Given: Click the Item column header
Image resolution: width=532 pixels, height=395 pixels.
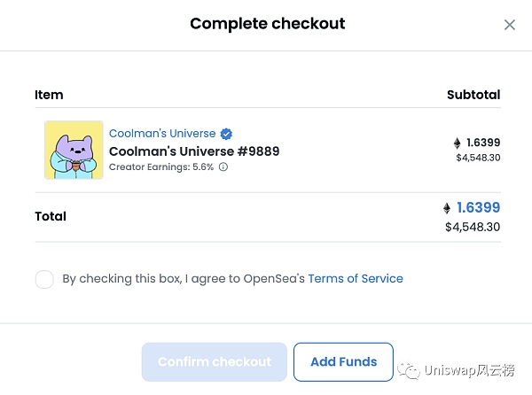Looking at the screenshot, I should [49, 95].
